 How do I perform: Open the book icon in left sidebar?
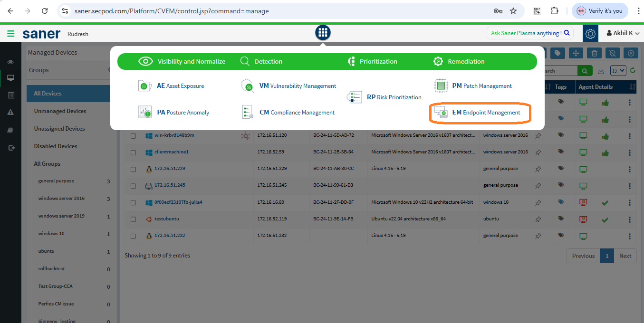10,130
